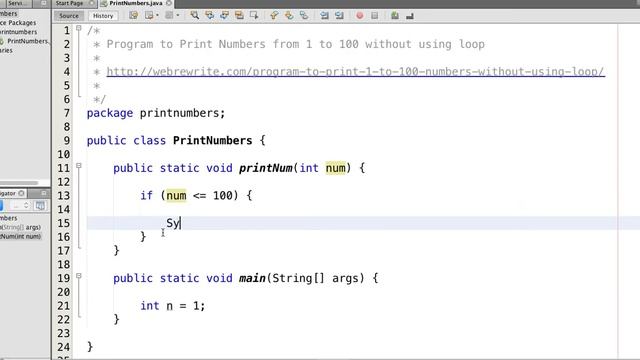Click the Navigator filter icon button
The width and height of the screenshot is (640, 360).
click(x=40, y=205)
